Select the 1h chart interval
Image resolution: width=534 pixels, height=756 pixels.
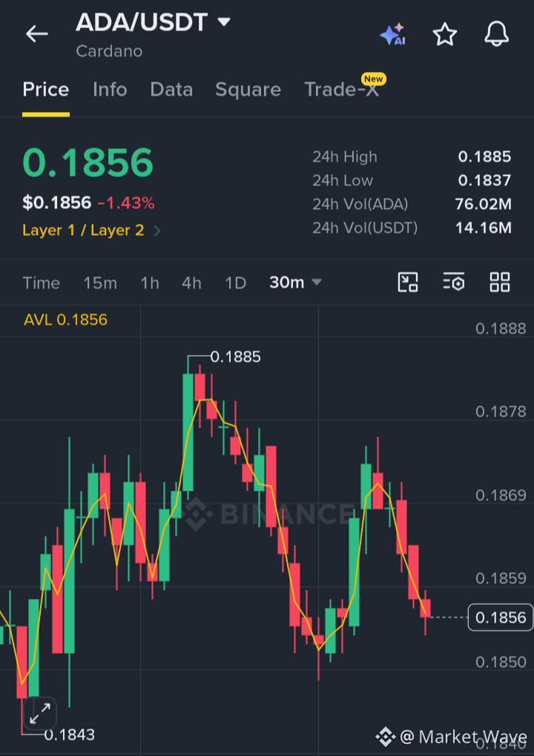pos(150,282)
